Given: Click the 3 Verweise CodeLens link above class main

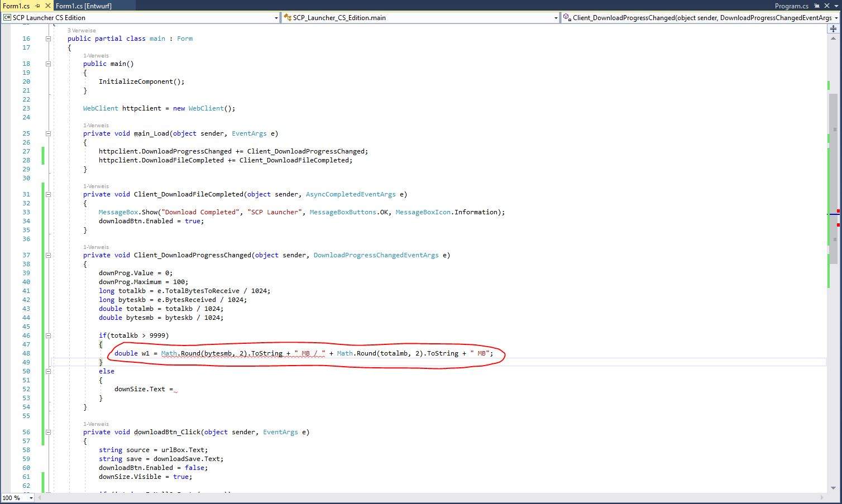Looking at the screenshot, I should click(82, 30).
